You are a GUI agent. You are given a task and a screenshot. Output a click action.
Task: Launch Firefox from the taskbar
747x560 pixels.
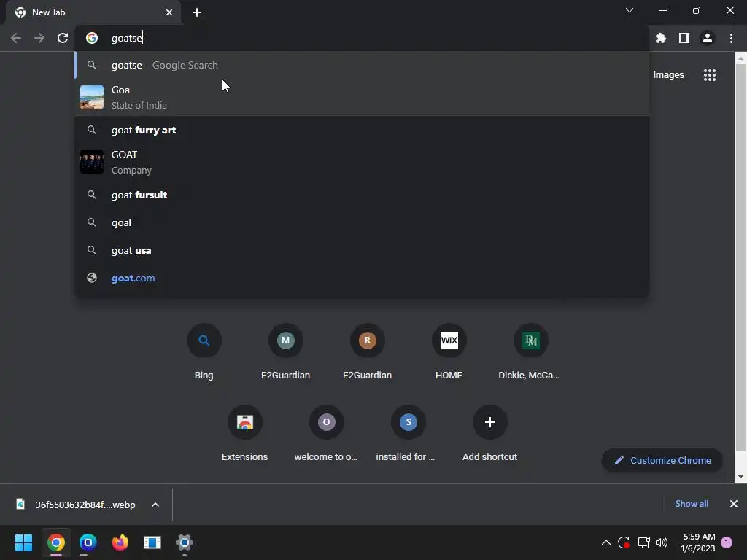(x=120, y=542)
